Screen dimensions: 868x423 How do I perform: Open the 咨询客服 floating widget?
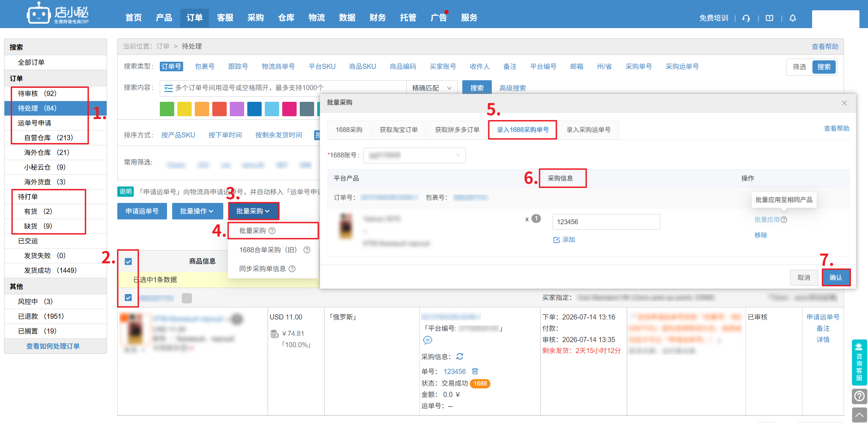click(x=859, y=362)
